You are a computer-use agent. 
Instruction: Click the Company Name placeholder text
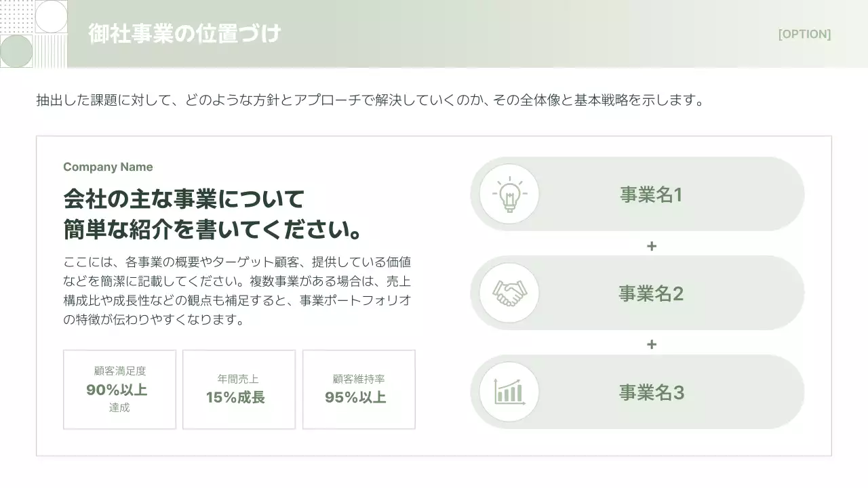point(108,167)
